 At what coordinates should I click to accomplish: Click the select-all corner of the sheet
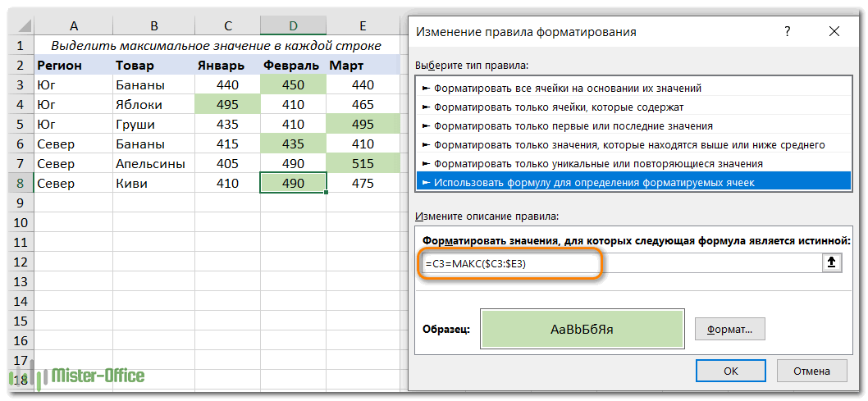coord(18,26)
